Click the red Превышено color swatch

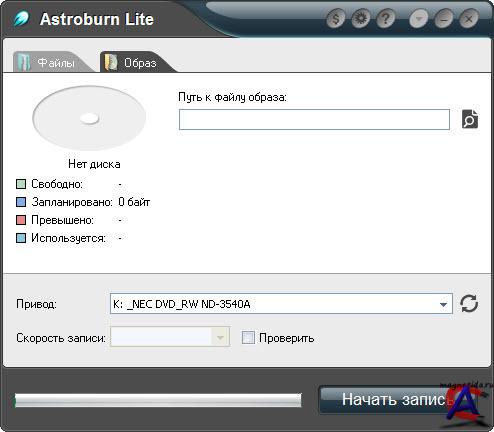coord(21,220)
